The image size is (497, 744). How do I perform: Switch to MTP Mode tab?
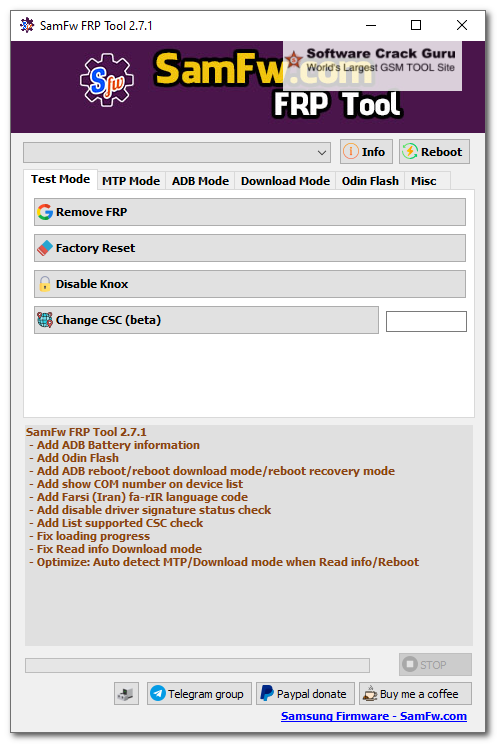pyautogui.click(x=131, y=181)
